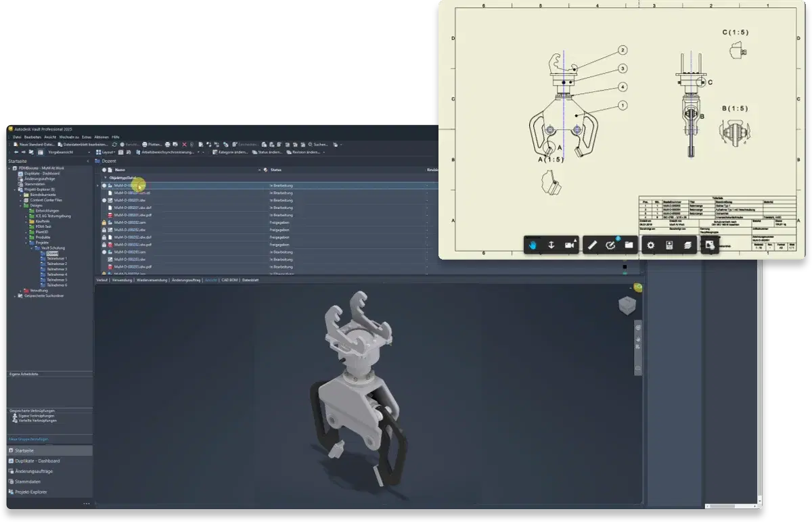812x522 pixels.
Task: Click the Name column header
Action: pos(120,170)
